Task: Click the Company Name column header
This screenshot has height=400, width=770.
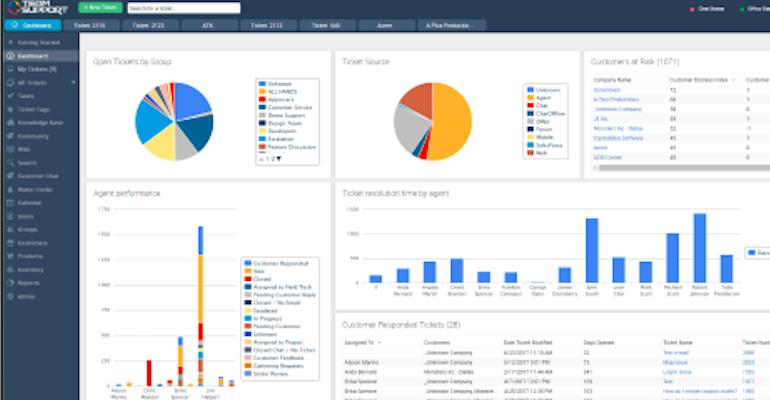Action: (x=612, y=80)
